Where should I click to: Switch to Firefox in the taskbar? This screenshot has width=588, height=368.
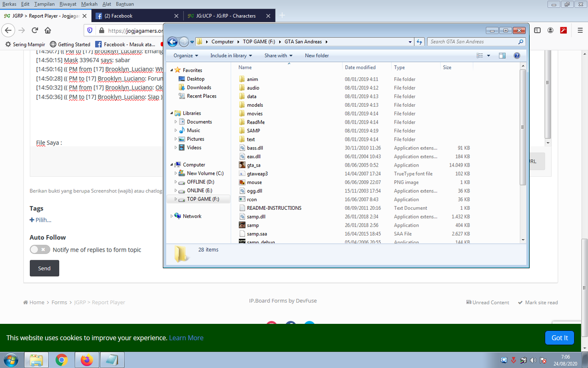coord(86,360)
